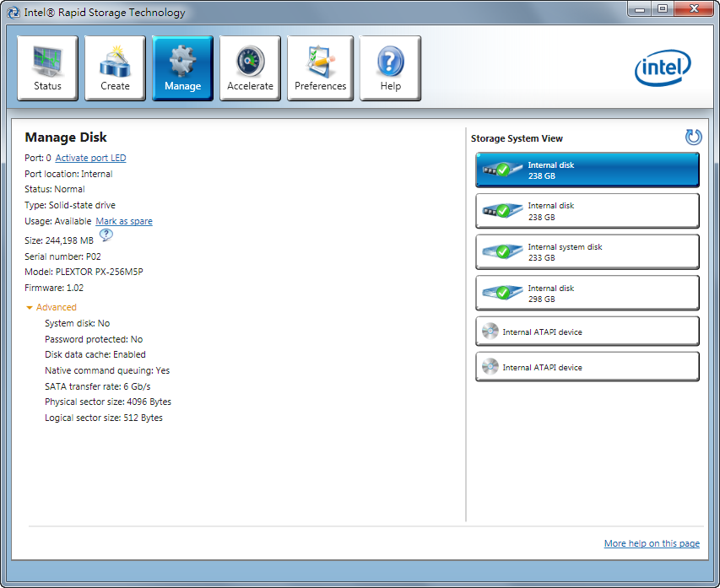This screenshot has width=720, height=588.
Task: Open the Status toolbar button
Action: coord(47,68)
